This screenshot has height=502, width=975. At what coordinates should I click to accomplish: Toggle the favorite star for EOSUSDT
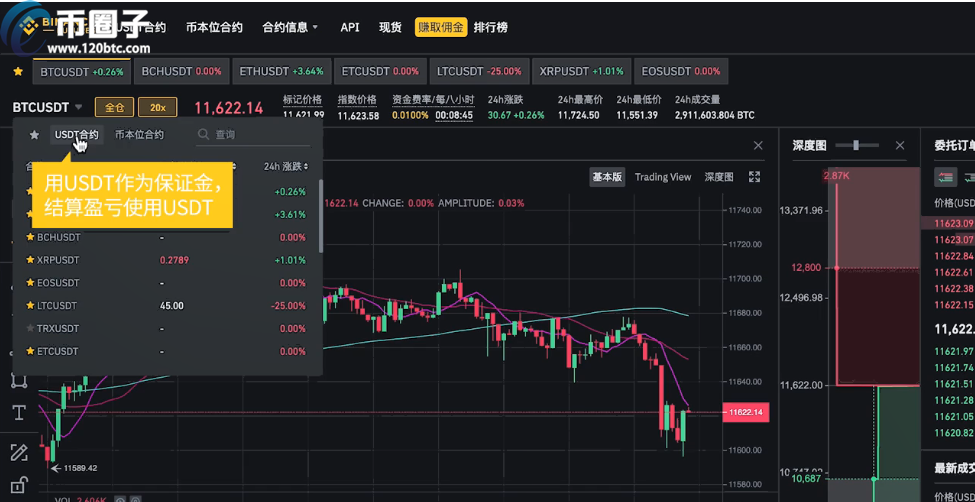[29, 283]
